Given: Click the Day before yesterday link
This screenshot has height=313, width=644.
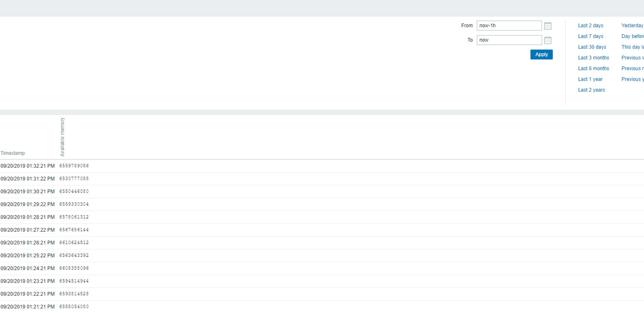Looking at the screenshot, I should point(632,36).
